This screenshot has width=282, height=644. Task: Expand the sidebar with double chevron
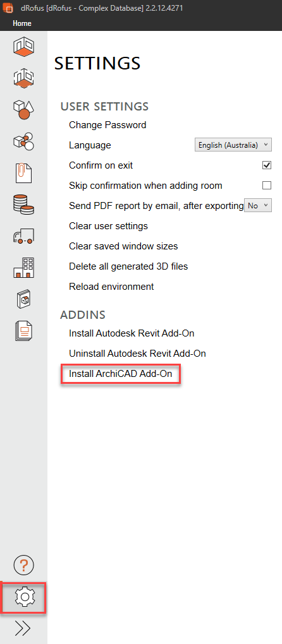click(23, 628)
